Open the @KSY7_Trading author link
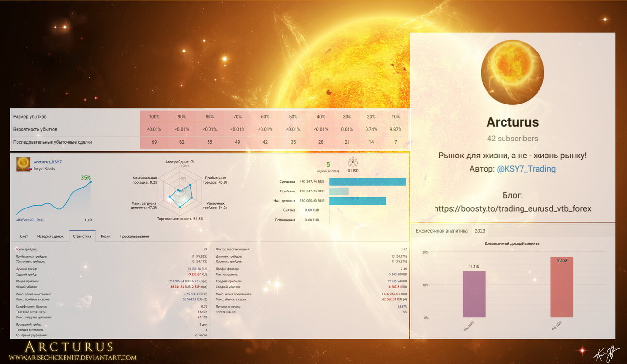Image resolution: width=627 pixels, height=364 pixels. pos(526,169)
